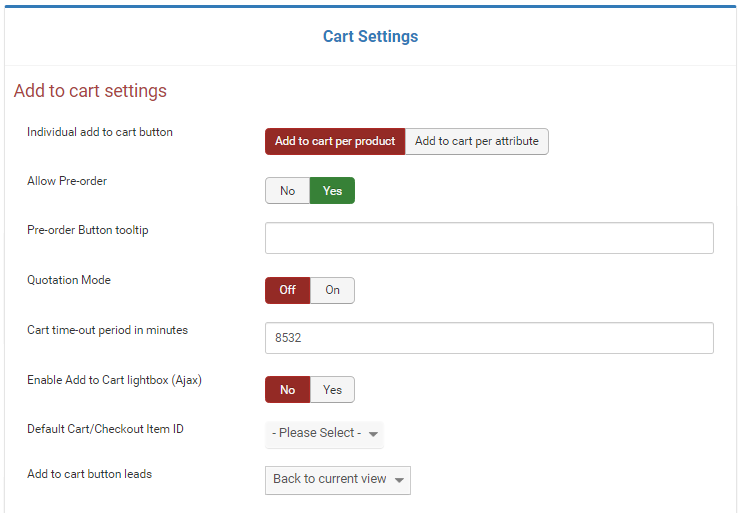Click the Pre-order Button tooltip label

click(x=88, y=230)
